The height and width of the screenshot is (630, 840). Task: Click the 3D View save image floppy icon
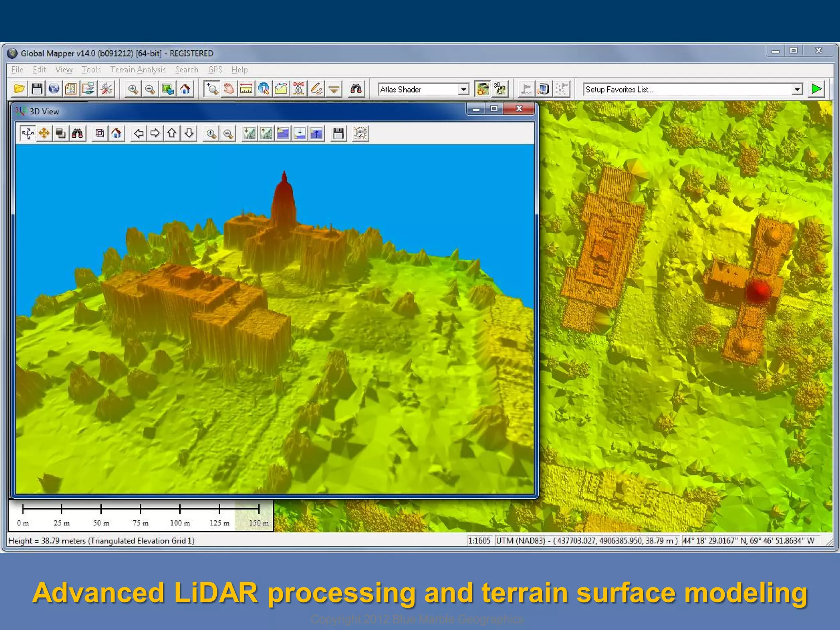click(338, 133)
